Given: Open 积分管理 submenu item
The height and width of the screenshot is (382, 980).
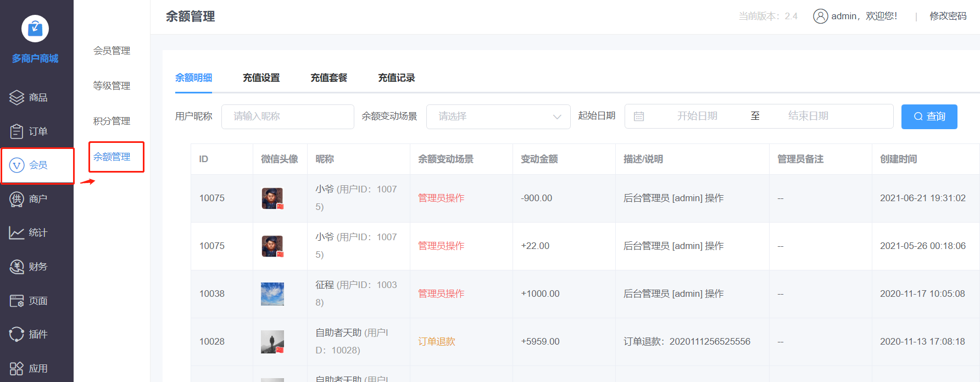Looking at the screenshot, I should (x=112, y=121).
